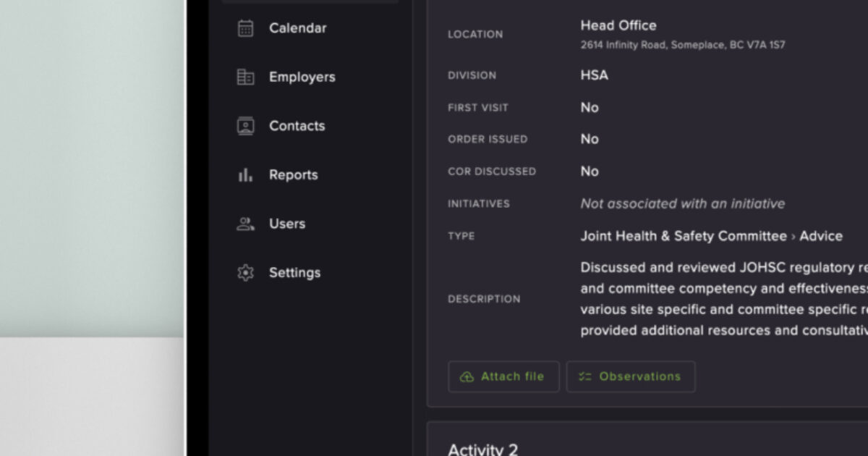Open Calendar via its sidebar icon

click(x=246, y=28)
